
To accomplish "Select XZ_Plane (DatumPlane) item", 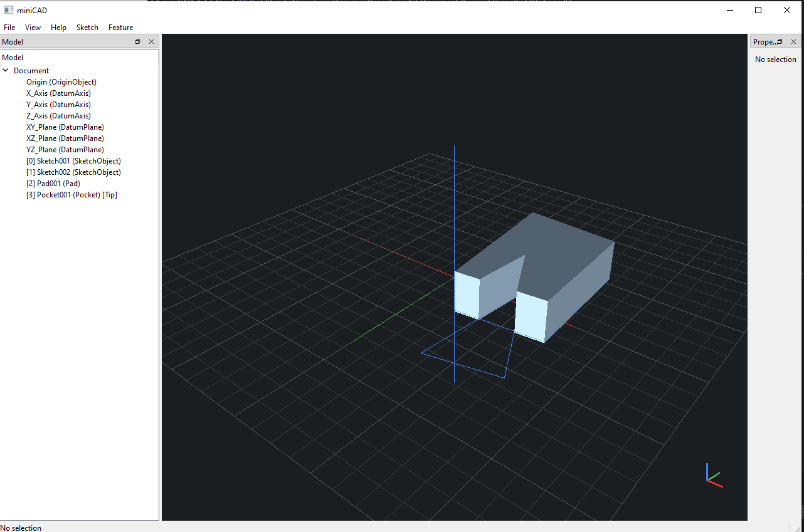I will click(65, 138).
